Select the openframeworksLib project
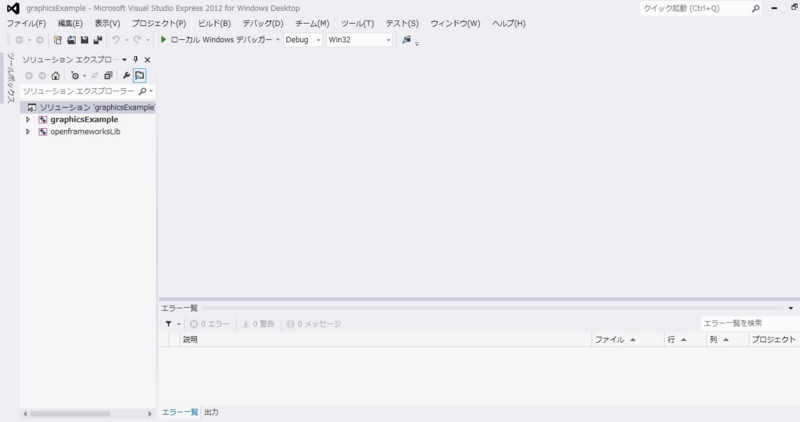 (85, 132)
